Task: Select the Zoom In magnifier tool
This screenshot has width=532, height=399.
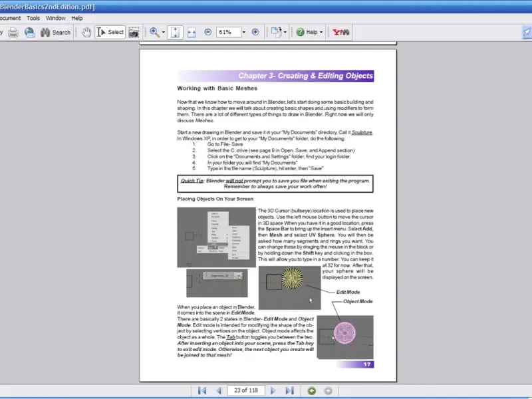Action: pyautogui.click(x=154, y=32)
